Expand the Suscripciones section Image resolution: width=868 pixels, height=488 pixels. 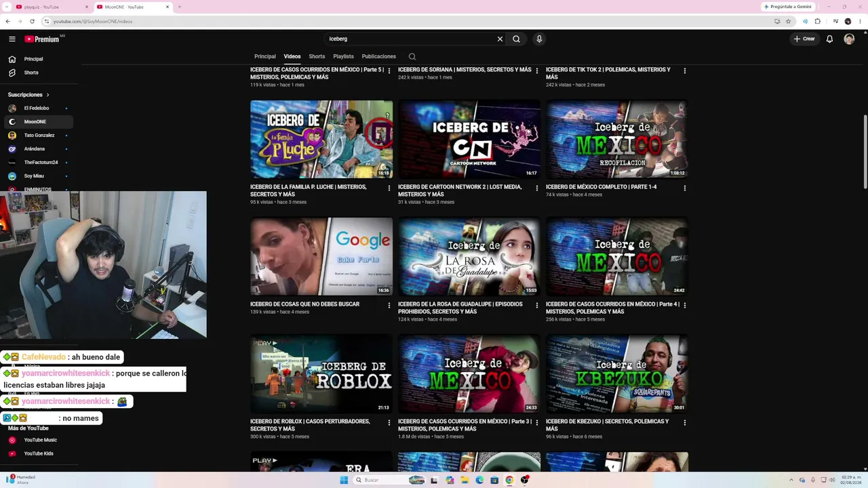point(28,95)
